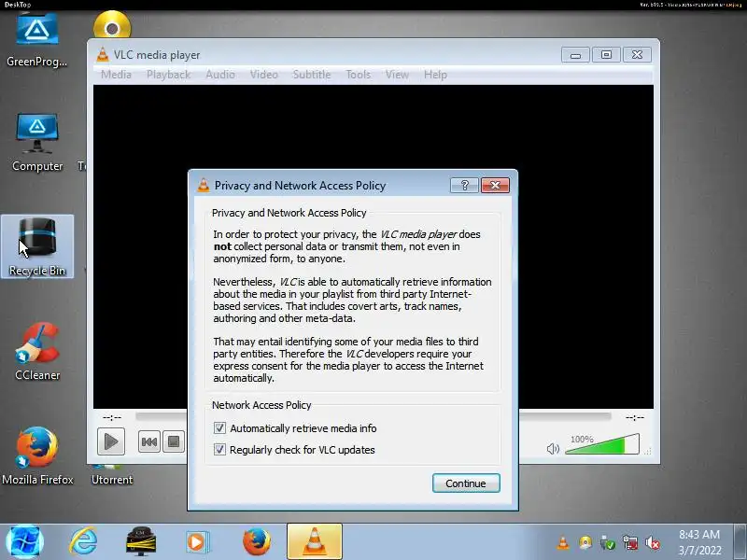Open Firefox from the taskbar
This screenshot has height=560, width=747.
(x=256, y=542)
